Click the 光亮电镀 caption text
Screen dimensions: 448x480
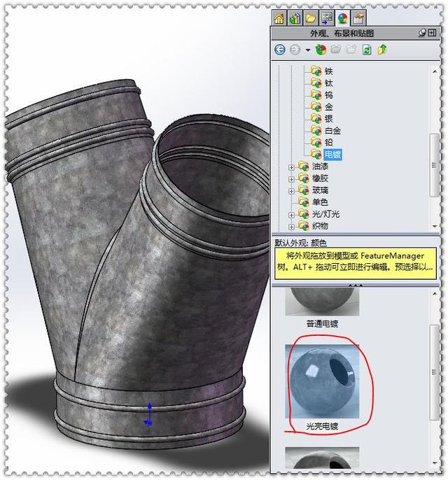[322, 426]
